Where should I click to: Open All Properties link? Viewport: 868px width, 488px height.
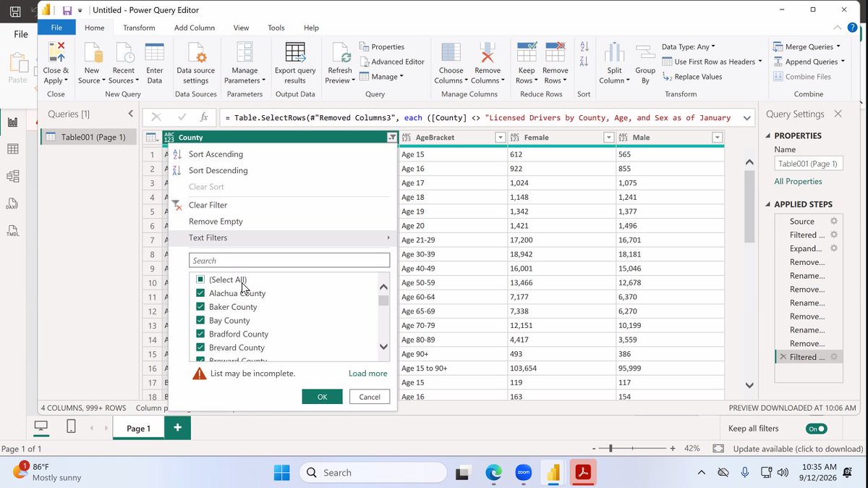(798, 182)
